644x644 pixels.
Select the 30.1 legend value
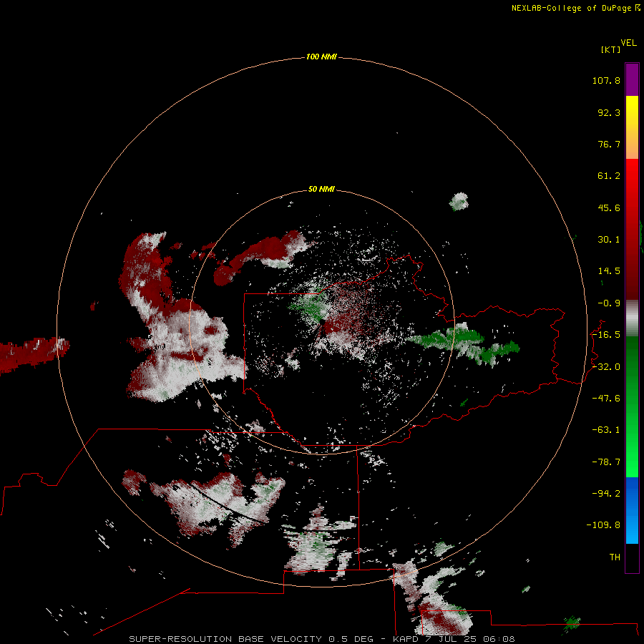click(x=609, y=240)
